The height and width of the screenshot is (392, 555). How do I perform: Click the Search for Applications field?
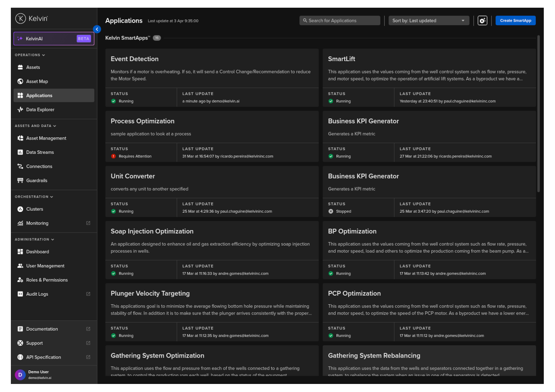click(x=340, y=21)
